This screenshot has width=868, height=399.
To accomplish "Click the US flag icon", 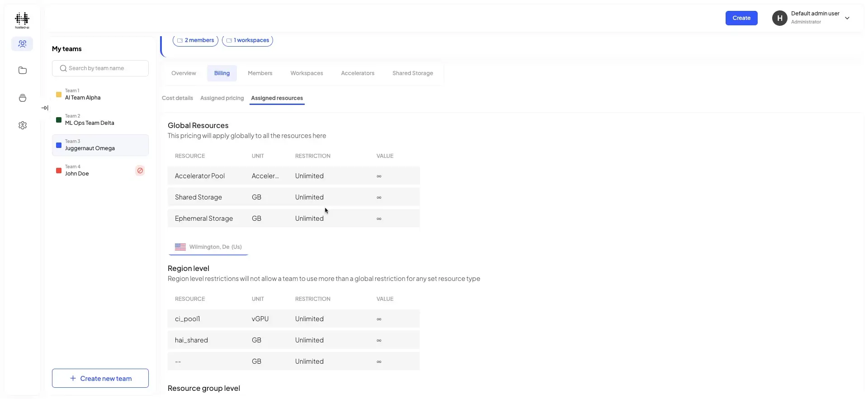I will pos(180,247).
